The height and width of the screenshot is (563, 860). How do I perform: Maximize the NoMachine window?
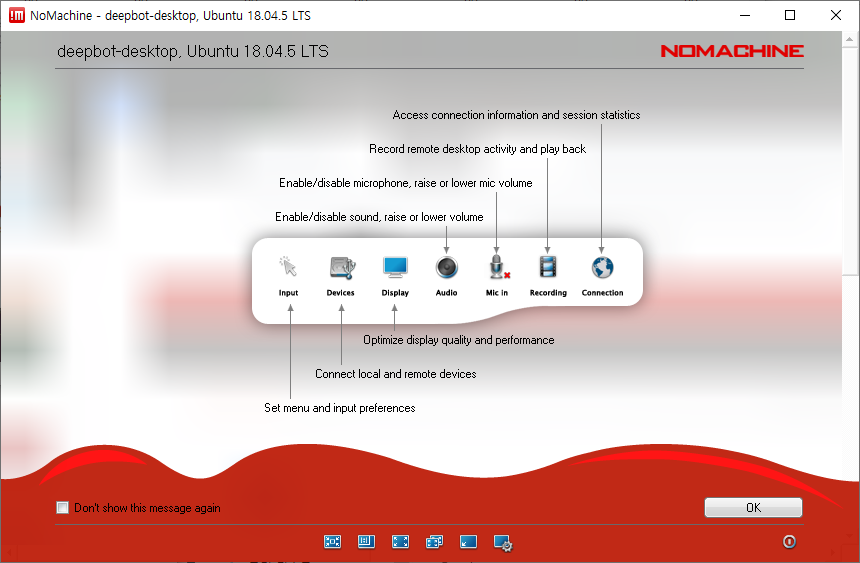click(x=790, y=15)
